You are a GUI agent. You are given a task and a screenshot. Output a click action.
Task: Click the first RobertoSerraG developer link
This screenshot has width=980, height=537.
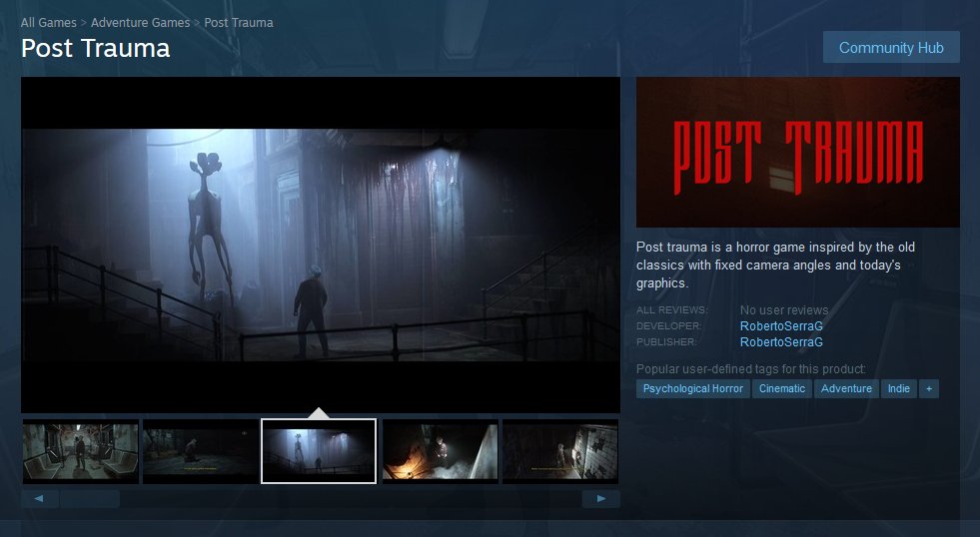781,326
